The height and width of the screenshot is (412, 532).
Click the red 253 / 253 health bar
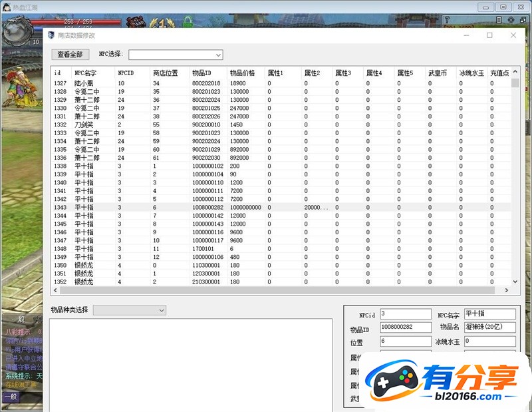[76, 22]
